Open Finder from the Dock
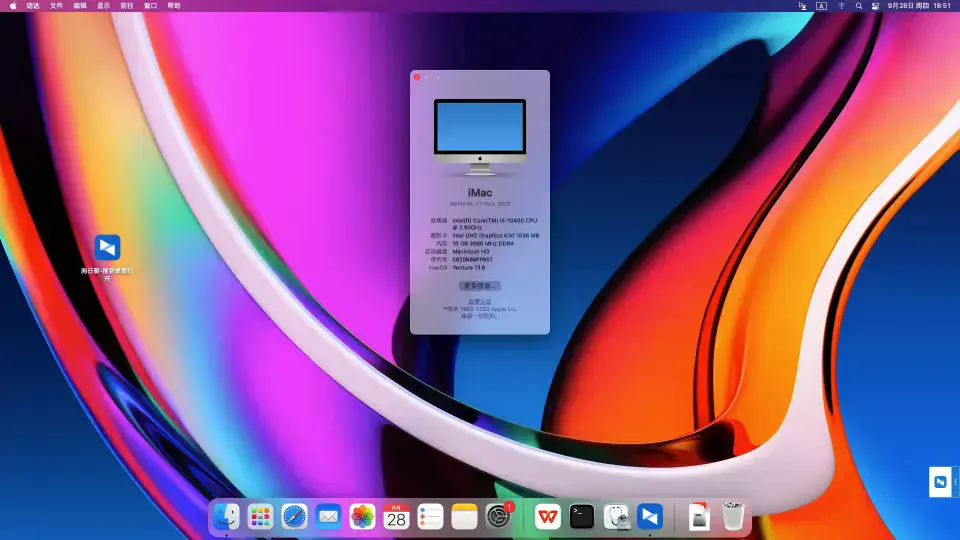Screen dimensions: 960x540 227,517
